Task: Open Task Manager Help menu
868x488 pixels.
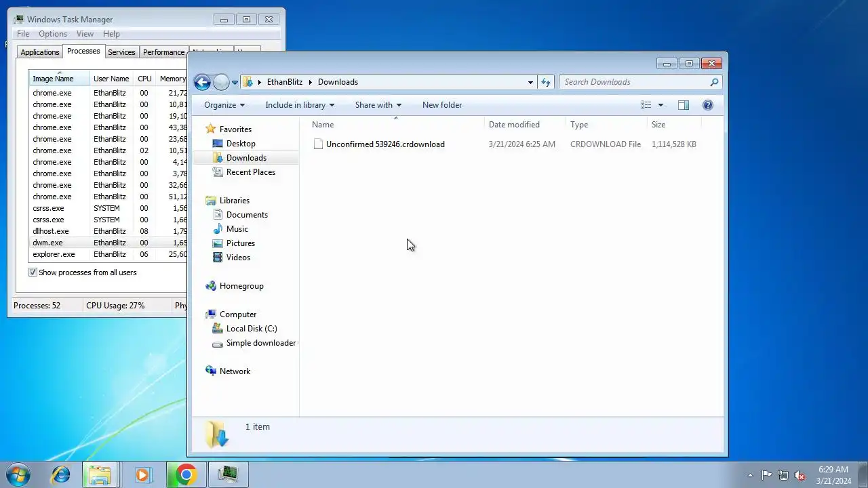Action: (111, 34)
